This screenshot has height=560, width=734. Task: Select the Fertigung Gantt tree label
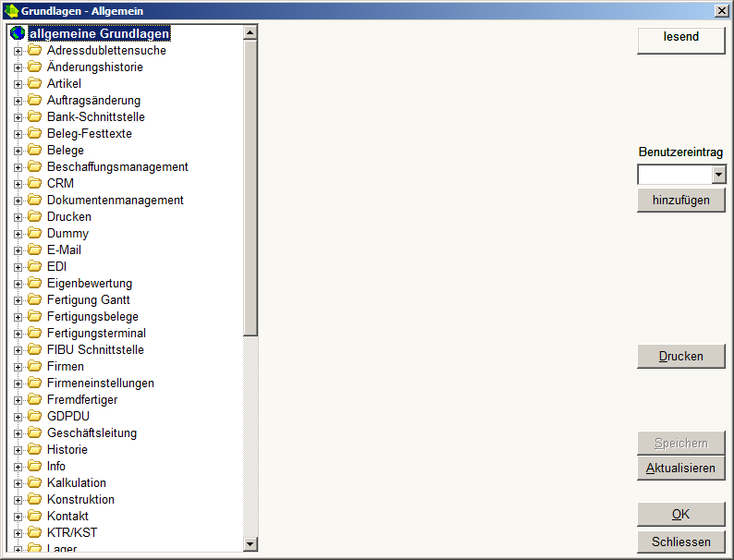click(x=89, y=300)
